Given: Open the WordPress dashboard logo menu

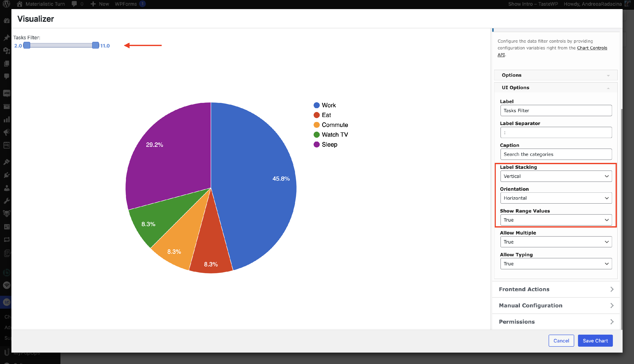Looking at the screenshot, I should (6, 4).
